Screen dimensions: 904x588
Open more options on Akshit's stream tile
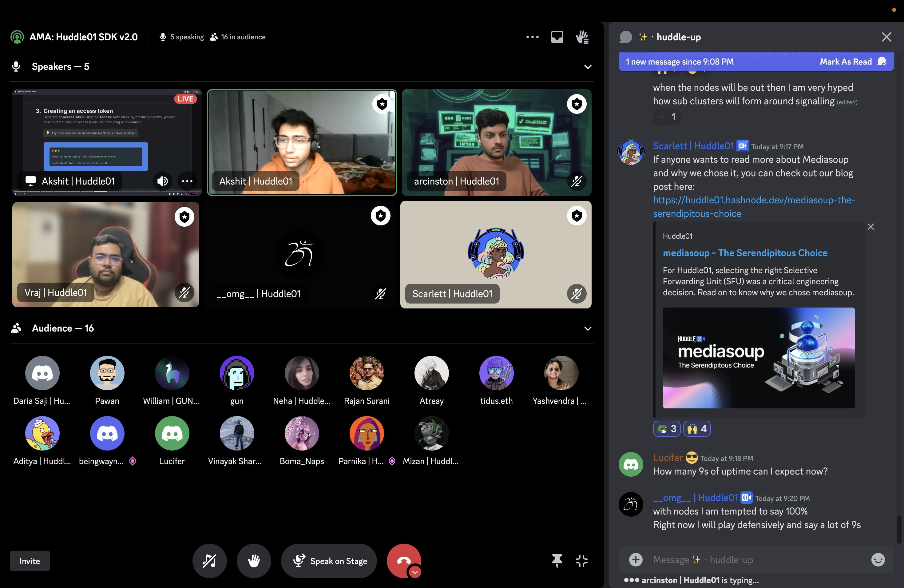pyautogui.click(x=187, y=181)
